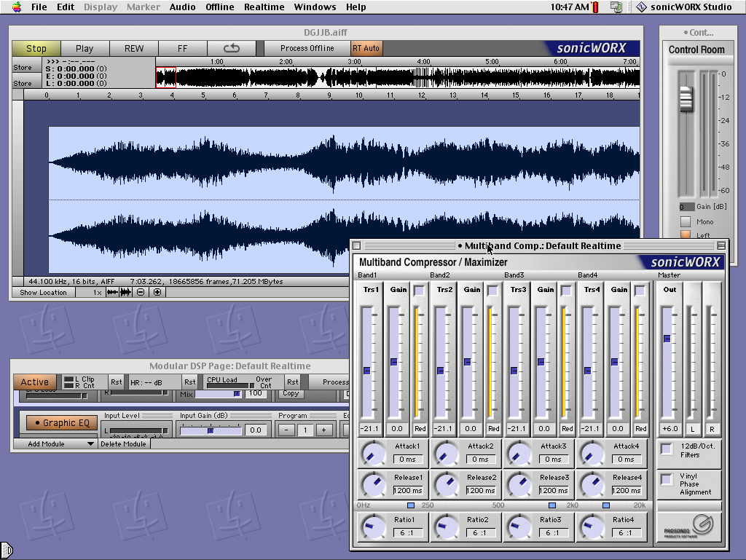746x560 pixels.
Task: Enable 12dB/Oct. Filters checkbox
Action: coord(667,449)
